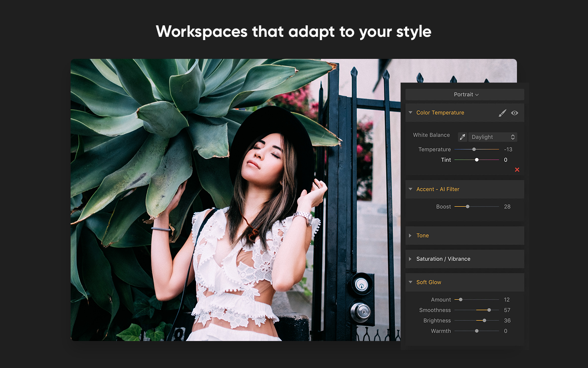Open the Portrait workspace dropdown
Image resolution: width=588 pixels, height=368 pixels.
click(x=465, y=94)
